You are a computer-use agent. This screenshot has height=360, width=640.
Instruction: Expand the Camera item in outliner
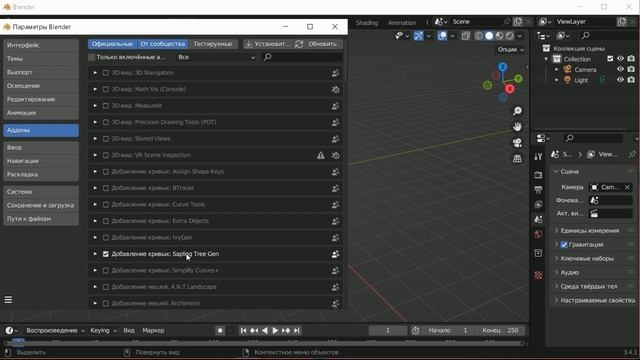point(557,69)
